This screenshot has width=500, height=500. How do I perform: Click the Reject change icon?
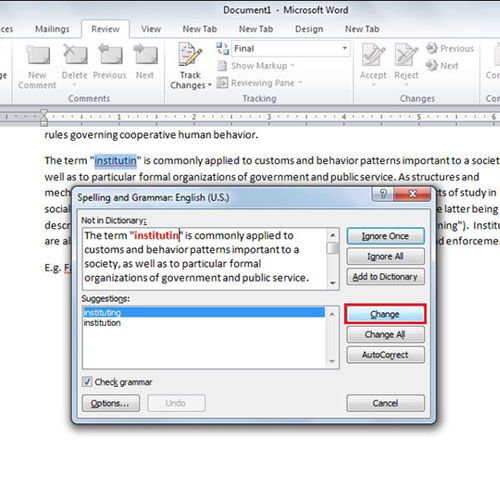click(x=406, y=55)
